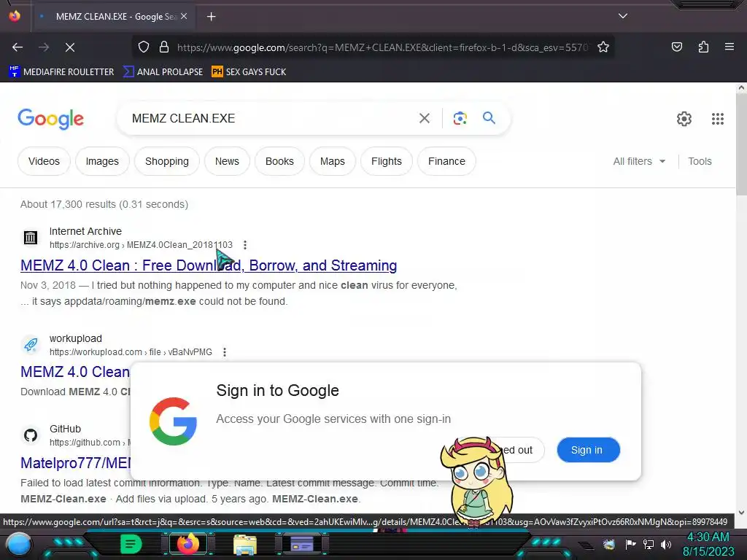Open File Explorer from taskbar
The image size is (747, 560).
tap(245, 544)
